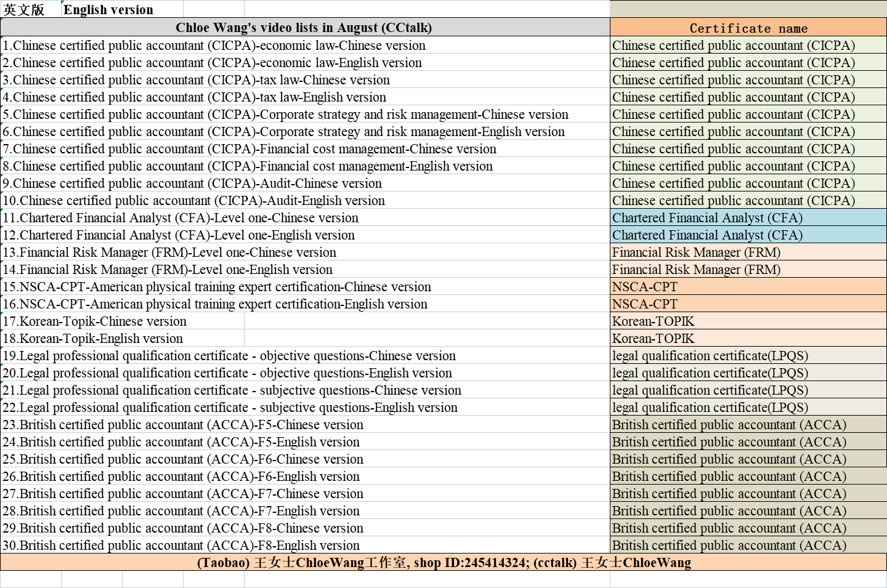Click row 11 CFA Level one-Chinese version
The width and height of the screenshot is (887, 588).
point(180,218)
